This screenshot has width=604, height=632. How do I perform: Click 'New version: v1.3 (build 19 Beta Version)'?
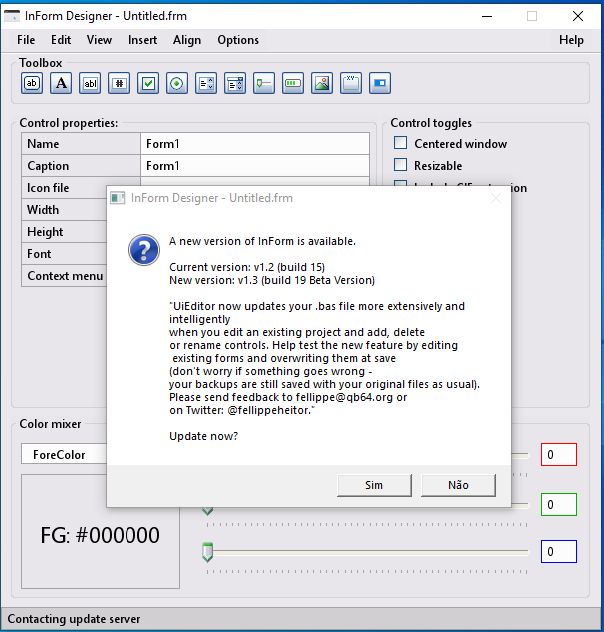[272, 280]
